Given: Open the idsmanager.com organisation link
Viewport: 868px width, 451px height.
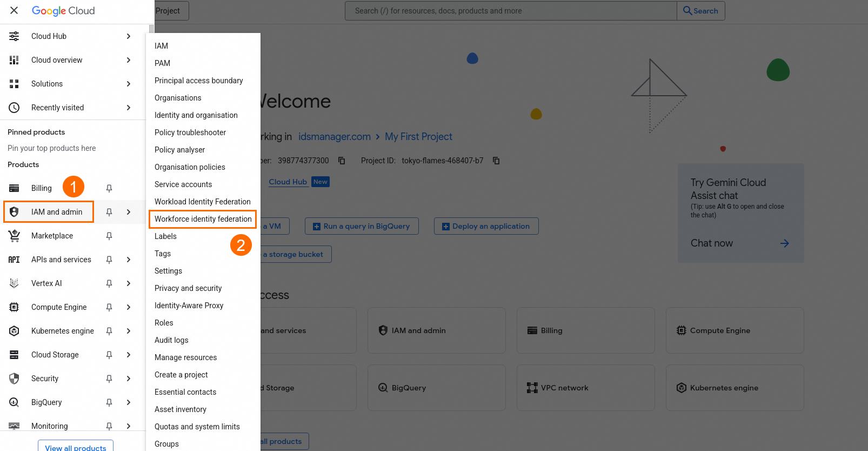Looking at the screenshot, I should pyautogui.click(x=335, y=137).
